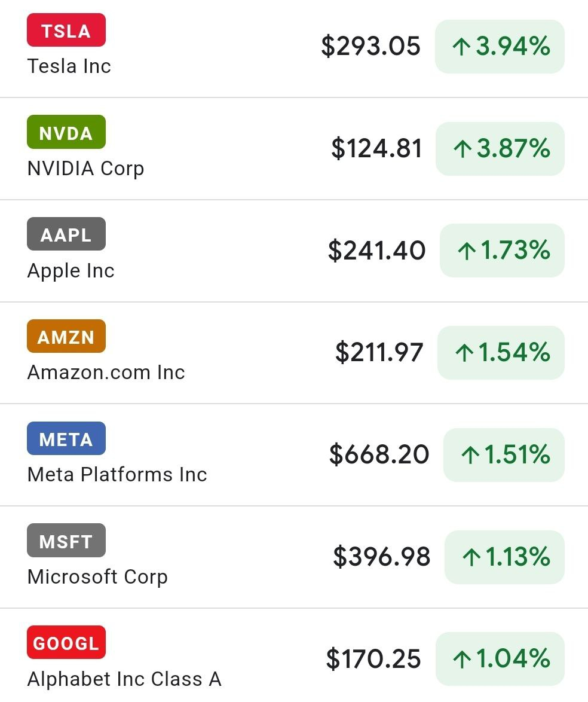Select the gray MSFT ticker badge
The width and height of the screenshot is (588, 702).
pos(66,541)
